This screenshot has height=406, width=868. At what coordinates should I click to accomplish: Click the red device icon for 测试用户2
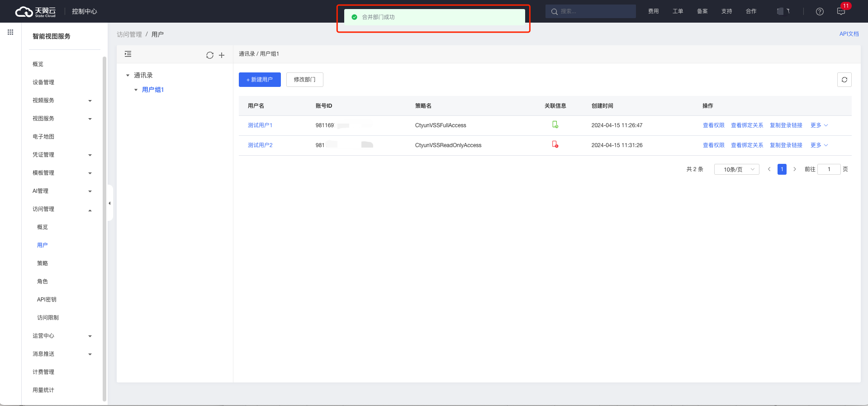pos(555,144)
